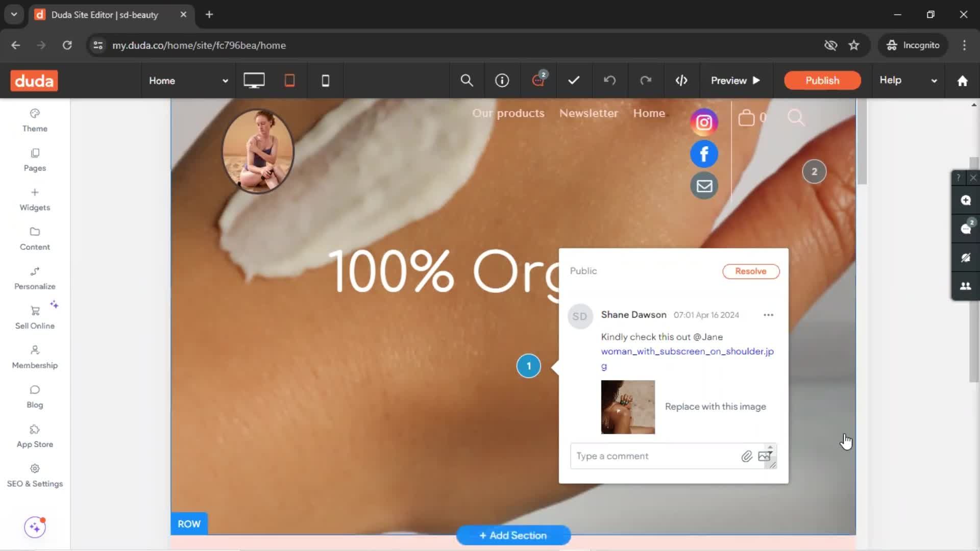Close the floating comments toolbar
This screenshot has height=551, width=980.
973,178
